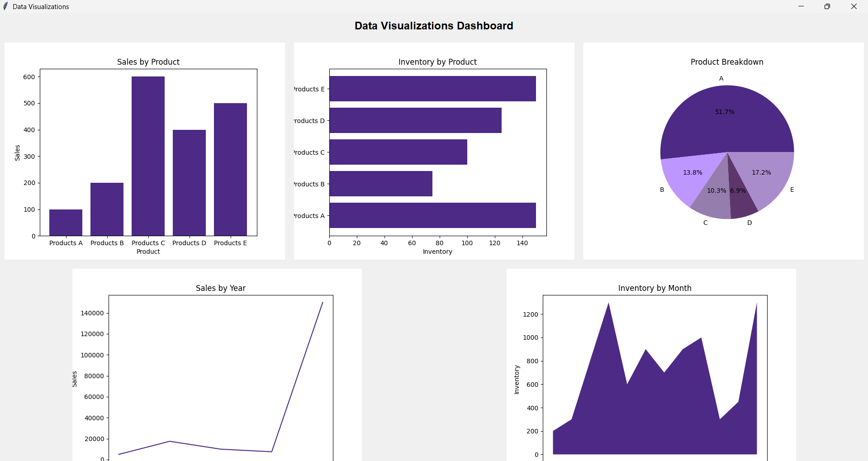Click the Product x-axis title
This screenshot has width=868, height=461.
[x=148, y=252]
